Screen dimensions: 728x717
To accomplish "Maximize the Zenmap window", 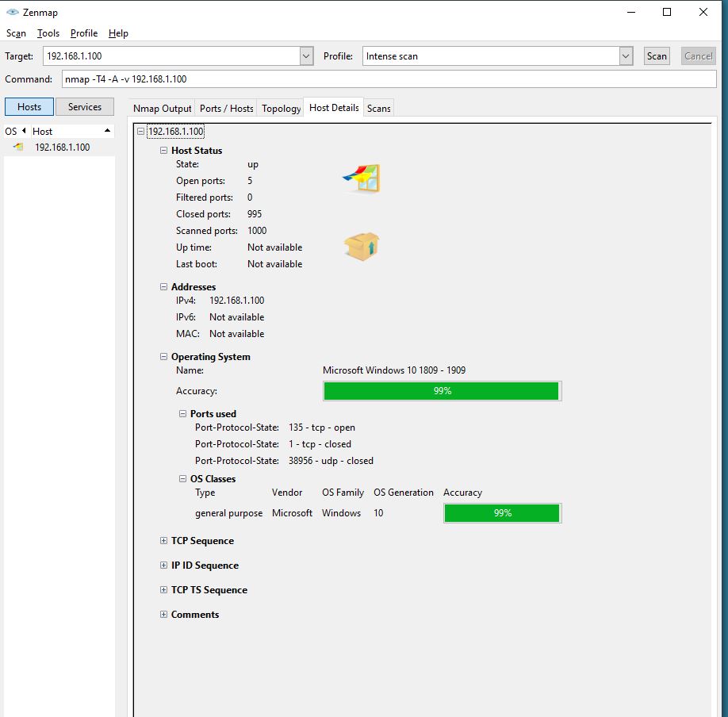I will [667, 12].
